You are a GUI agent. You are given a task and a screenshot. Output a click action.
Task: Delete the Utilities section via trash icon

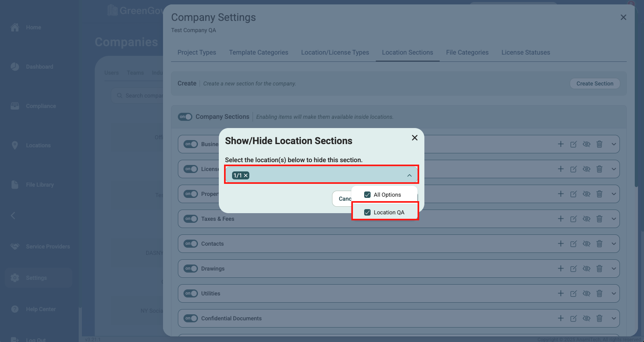click(x=599, y=293)
